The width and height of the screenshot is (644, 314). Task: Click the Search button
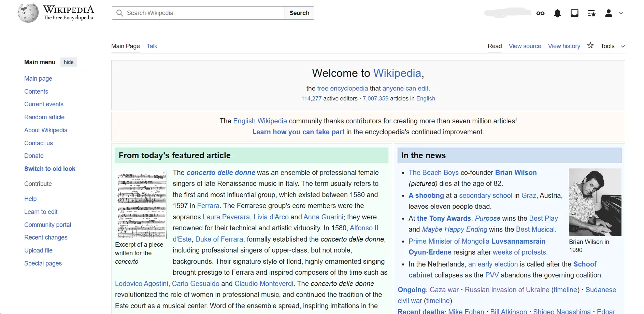(299, 13)
